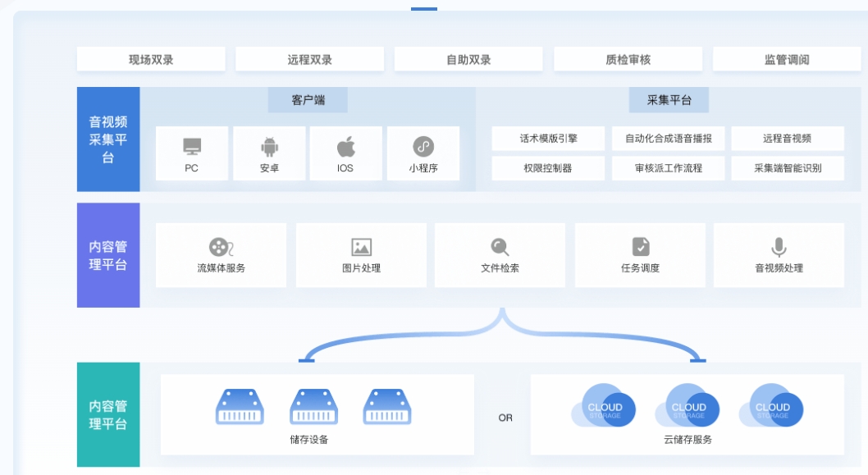This screenshot has height=475, width=868.
Task: Select the middle 储存设备 server icon
Action: (x=313, y=406)
